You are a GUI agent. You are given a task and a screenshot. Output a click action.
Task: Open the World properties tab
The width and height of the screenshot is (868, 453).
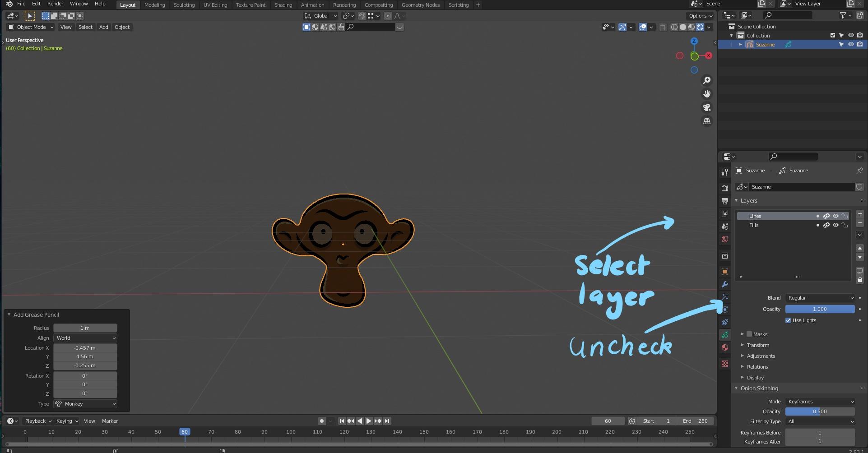(x=724, y=239)
